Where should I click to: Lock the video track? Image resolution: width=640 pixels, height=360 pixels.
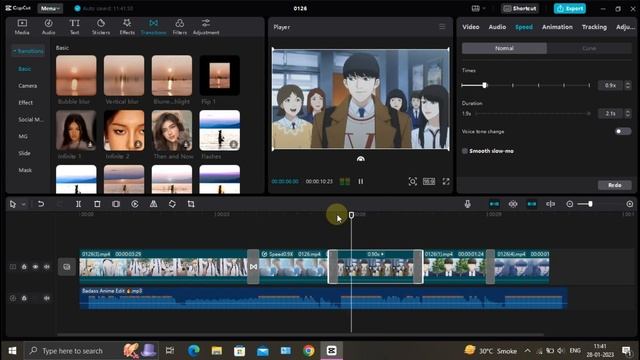pyautogui.click(x=24, y=267)
